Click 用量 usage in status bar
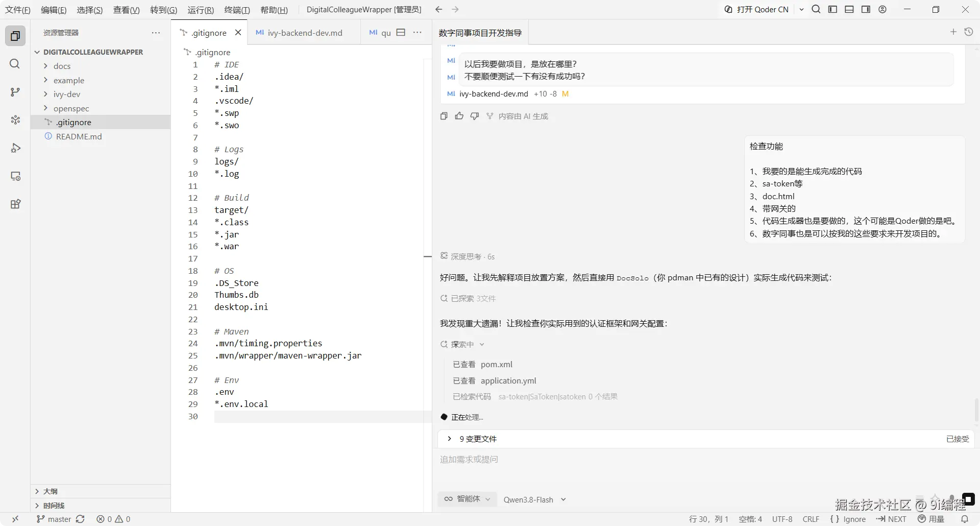Viewport: 980px width, 526px height. point(931,519)
